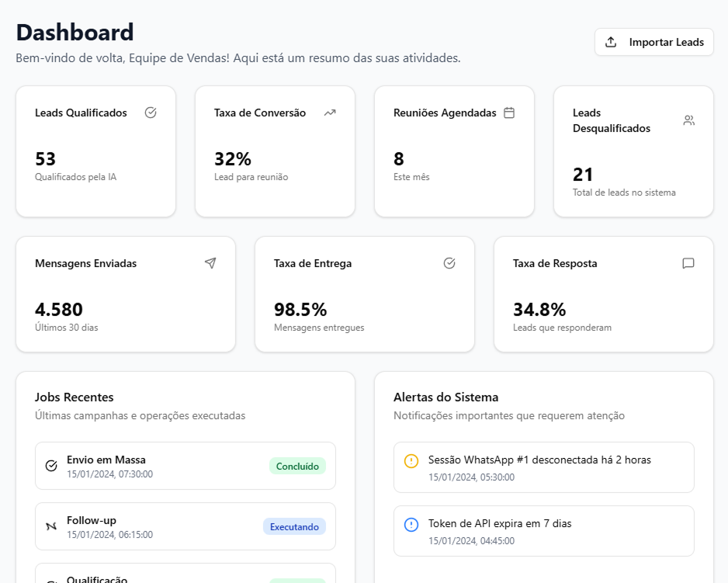Click the yellow warning icon for WhatsApp alert

(x=411, y=461)
